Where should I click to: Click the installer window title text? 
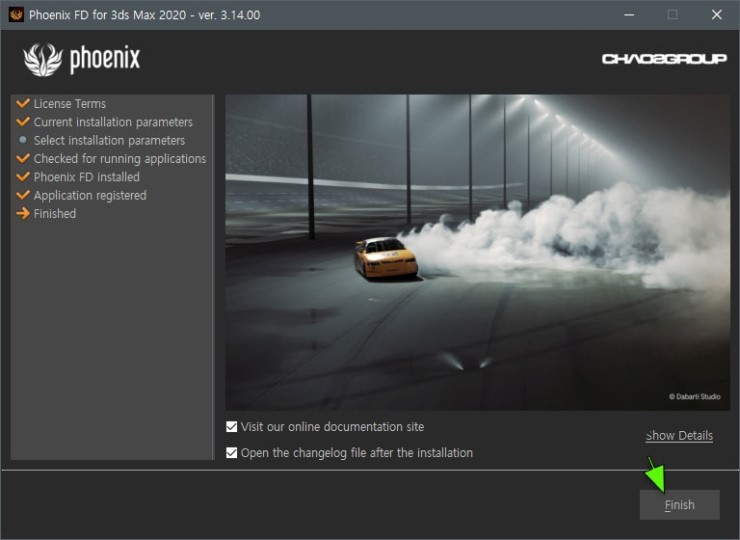pos(144,15)
